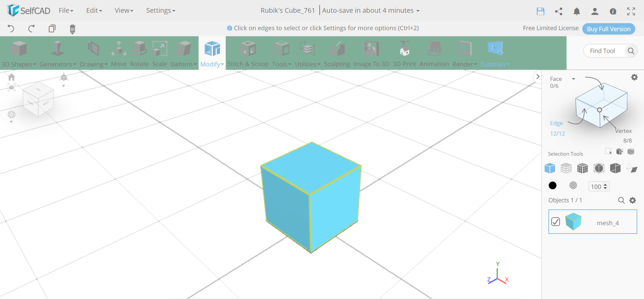Image resolution: width=644 pixels, height=299 pixels.
Task: Open the 3D Print tool
Action: [x=404, y=54]
